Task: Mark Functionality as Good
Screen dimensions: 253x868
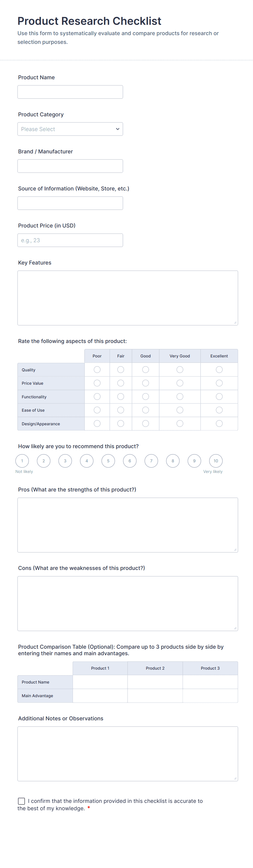Action: tap(145, 397)
